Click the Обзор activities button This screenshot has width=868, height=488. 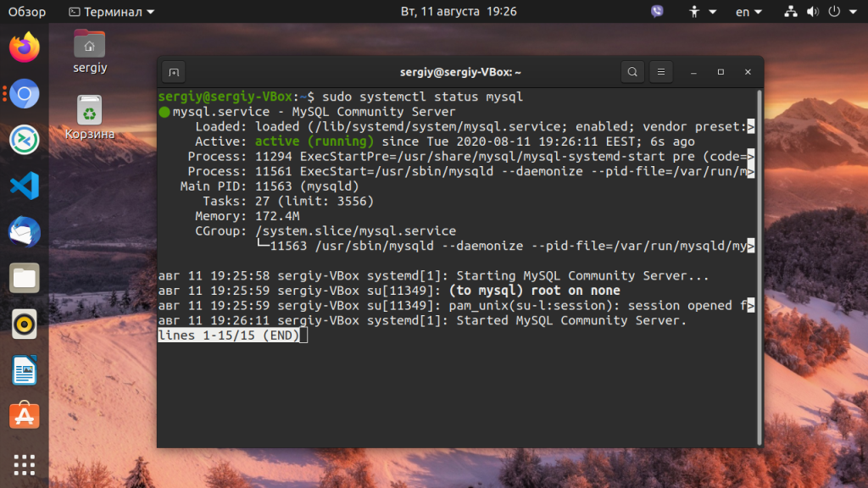pyautogui.click(x=27, y=12)
